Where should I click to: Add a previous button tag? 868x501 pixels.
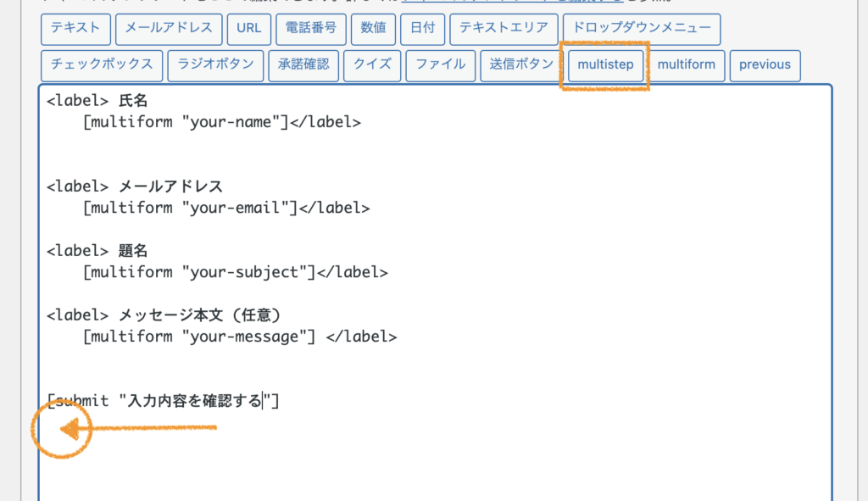(765, 65)
